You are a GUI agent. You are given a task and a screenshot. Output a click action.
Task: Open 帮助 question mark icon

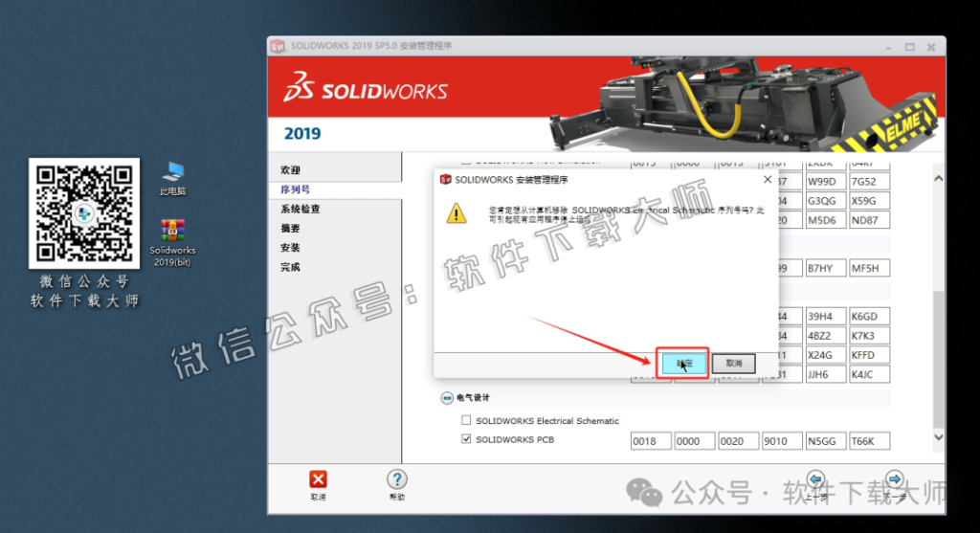click(397, 479)
